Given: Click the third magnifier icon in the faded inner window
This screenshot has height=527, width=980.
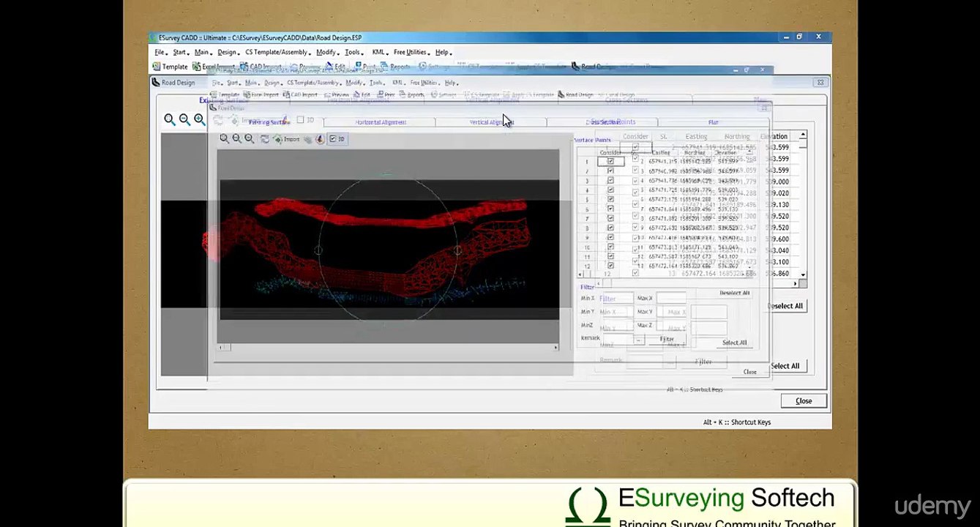Looking at the screenshot, I should 250,138.
